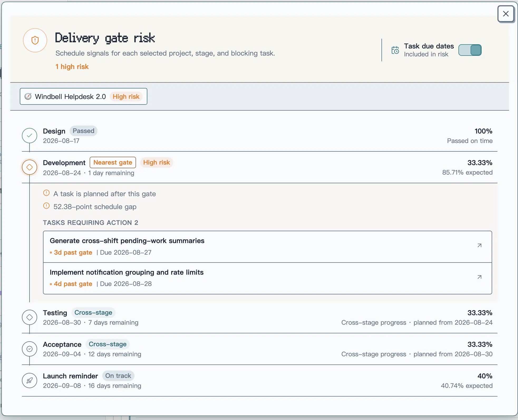Click the 'On track' badge on Launch reminder
The height and width of the screenshot is (420, 518).
point(118,376)
